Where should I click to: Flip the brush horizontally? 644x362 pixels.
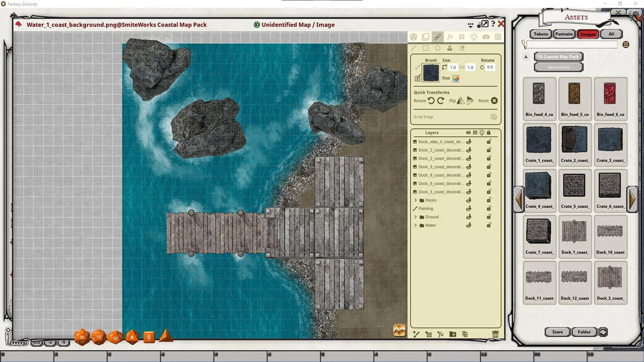[x=460, y=101]
